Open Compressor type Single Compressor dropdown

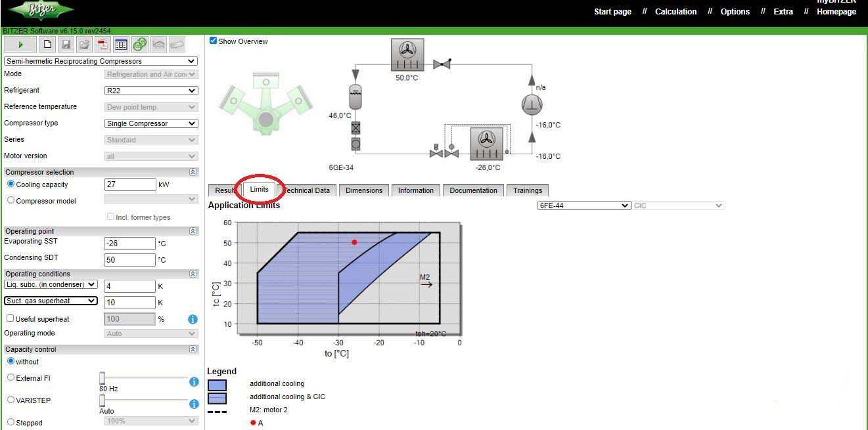point(151,123)
